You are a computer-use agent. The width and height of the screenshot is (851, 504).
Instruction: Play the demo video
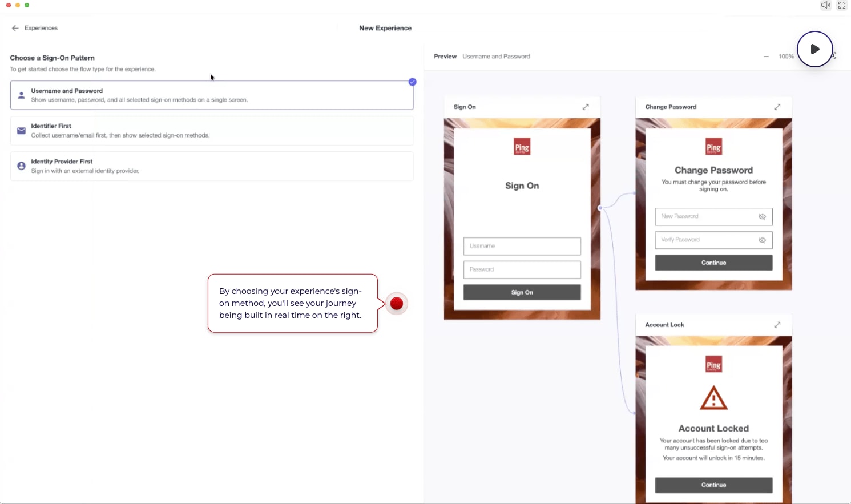coord(815,49)
